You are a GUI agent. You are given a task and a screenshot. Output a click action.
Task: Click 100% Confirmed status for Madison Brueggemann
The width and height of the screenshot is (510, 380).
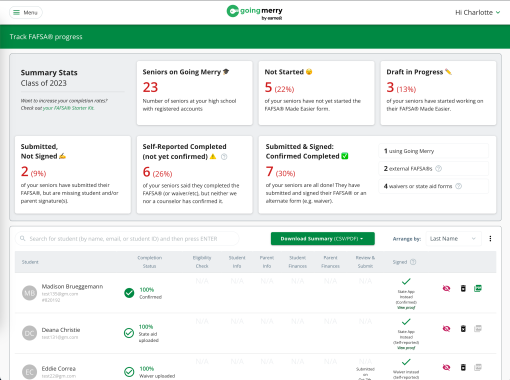(150, 293)
